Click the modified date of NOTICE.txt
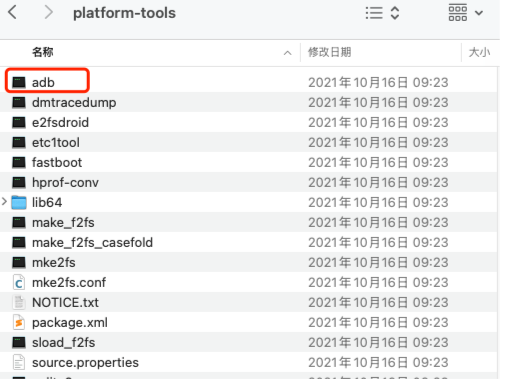Screen dimensions: 506x379 pos(378,302)
